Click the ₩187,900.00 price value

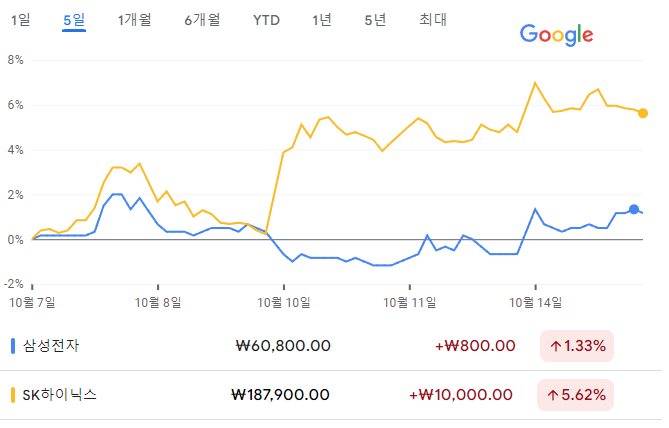280,395
